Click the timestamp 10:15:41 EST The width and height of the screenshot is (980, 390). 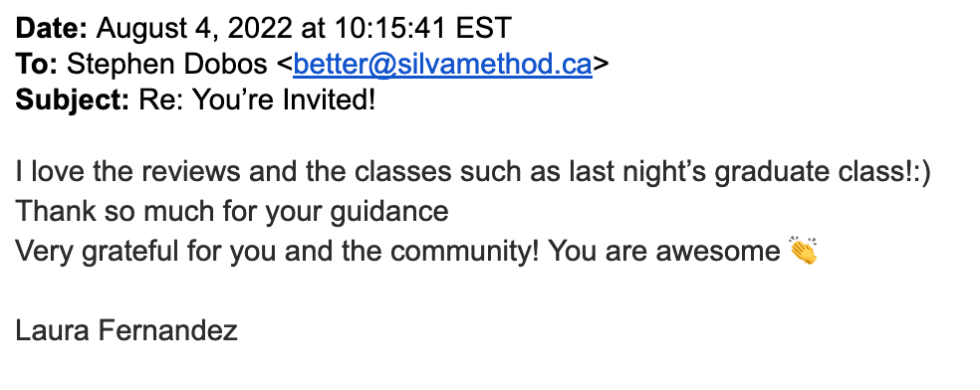(423, 28)
